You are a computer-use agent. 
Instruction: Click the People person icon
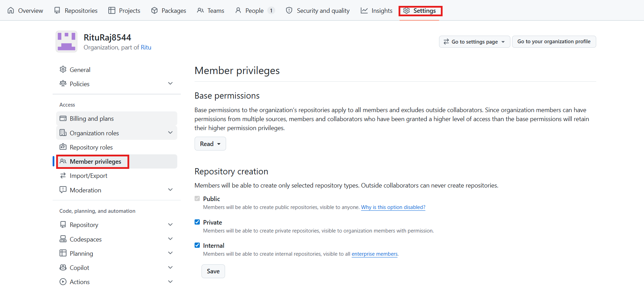(238, 10)
